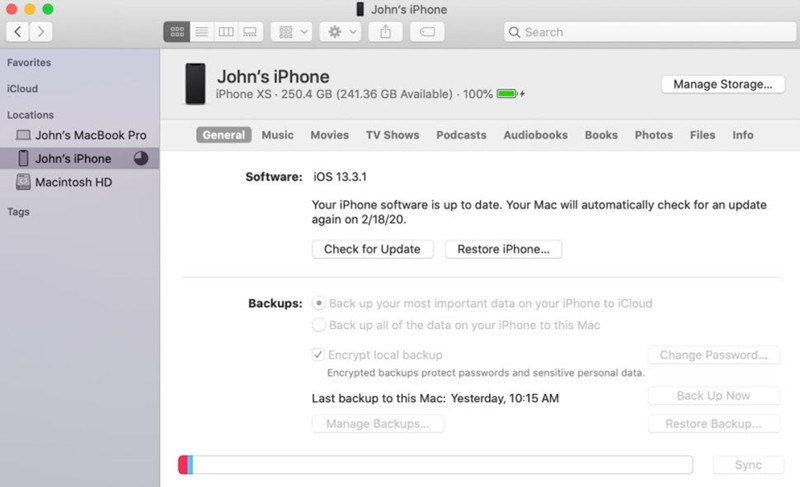Open Manage Storage dialog
The image size is (800, 487).
[722, 84]
